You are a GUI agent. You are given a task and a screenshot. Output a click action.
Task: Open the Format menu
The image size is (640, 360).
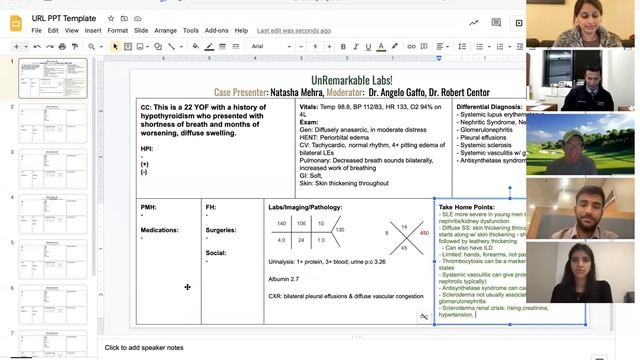tap(118, 31)
